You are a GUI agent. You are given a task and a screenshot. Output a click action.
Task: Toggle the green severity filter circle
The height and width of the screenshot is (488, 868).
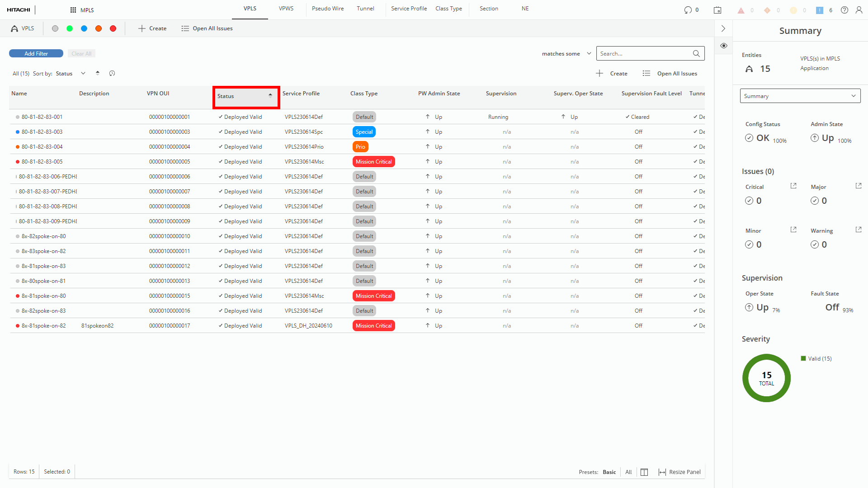click(70, 28)
